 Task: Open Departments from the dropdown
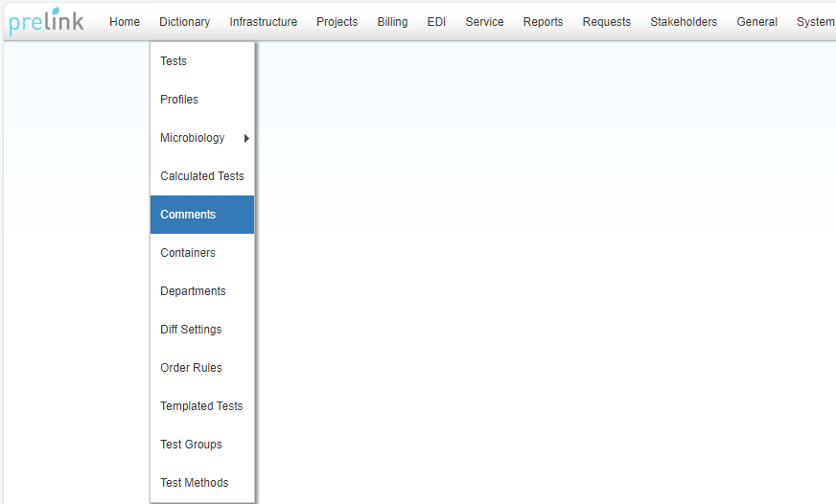(202, 291)
